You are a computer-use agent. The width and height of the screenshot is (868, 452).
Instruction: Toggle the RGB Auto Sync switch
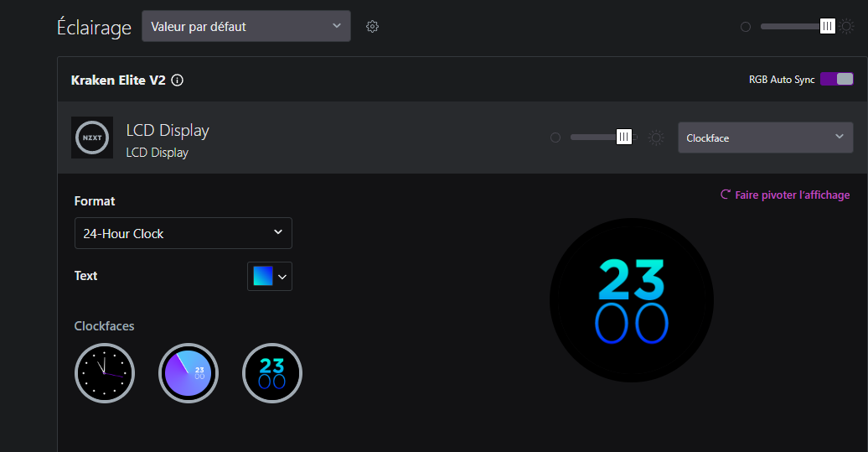(x=836, y=79)
